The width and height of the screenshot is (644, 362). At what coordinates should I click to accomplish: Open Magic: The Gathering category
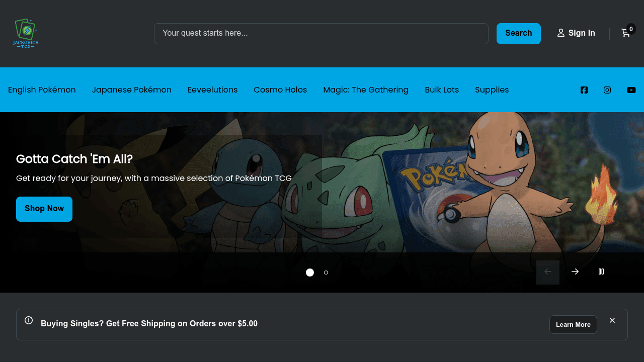click(x=366, y=90)
